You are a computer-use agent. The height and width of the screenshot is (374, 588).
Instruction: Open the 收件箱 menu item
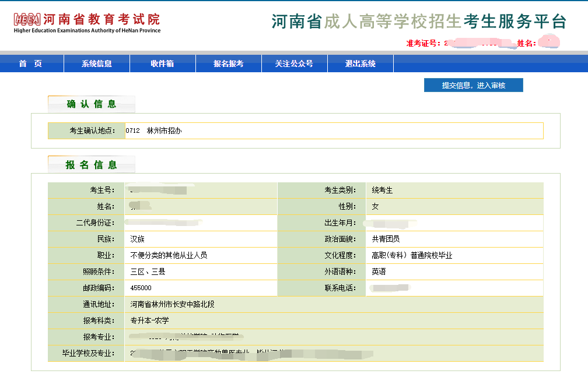162,63
